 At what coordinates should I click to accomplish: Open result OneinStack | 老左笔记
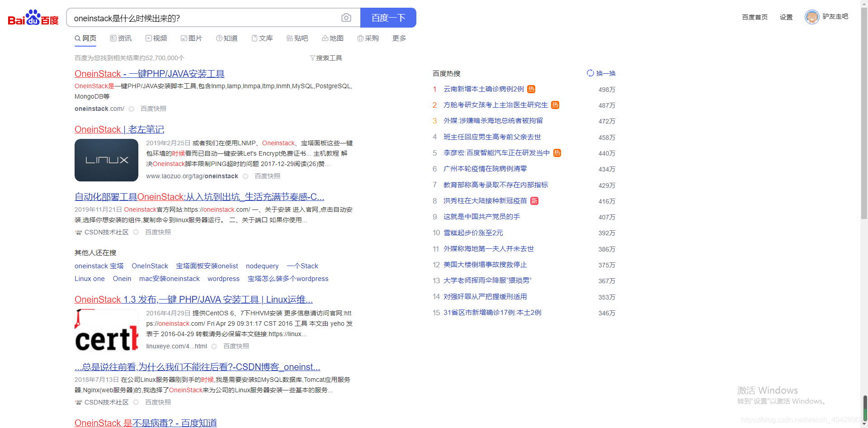tap(119, 129)
